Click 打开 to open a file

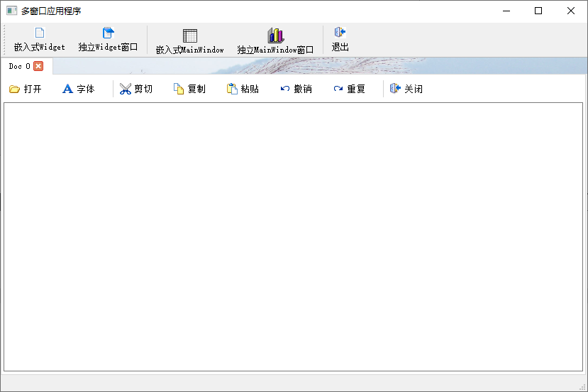25,89
